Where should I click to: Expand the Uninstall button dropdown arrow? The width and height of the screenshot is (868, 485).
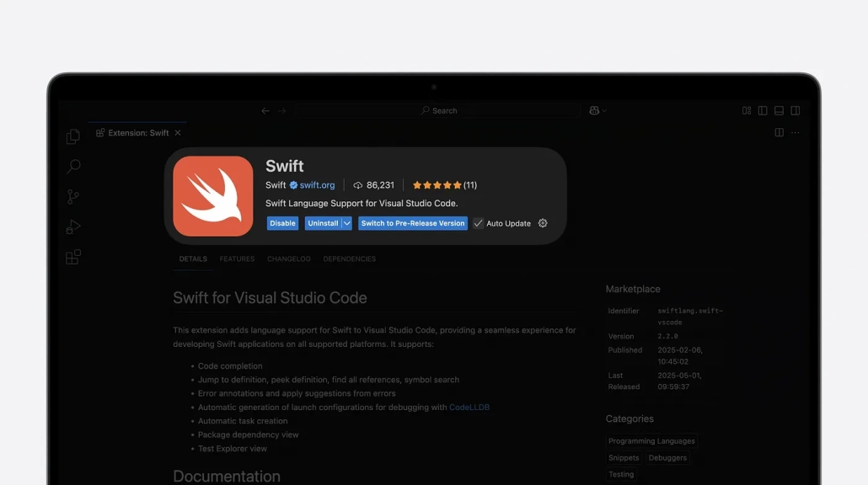pos(346,223)
